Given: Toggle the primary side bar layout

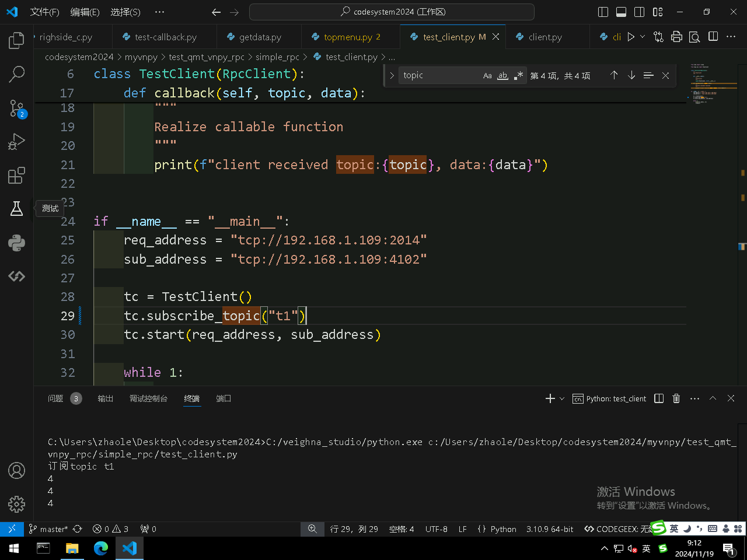Looking at the screenshot, I should pos(603,12).
